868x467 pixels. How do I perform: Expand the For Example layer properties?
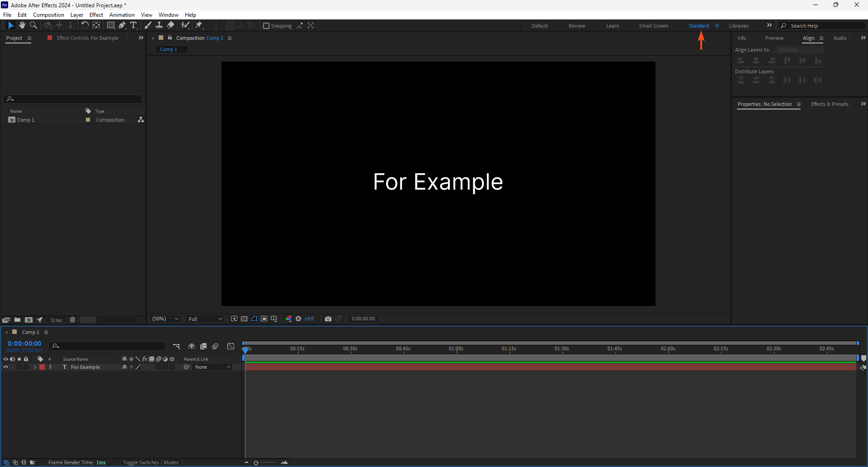click(x=35, y=367)
